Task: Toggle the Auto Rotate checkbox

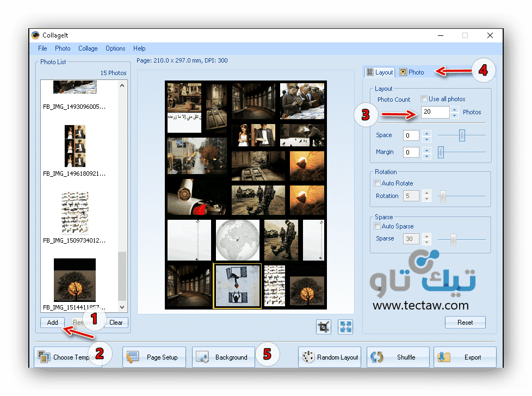Action: (x=377, y=183)
